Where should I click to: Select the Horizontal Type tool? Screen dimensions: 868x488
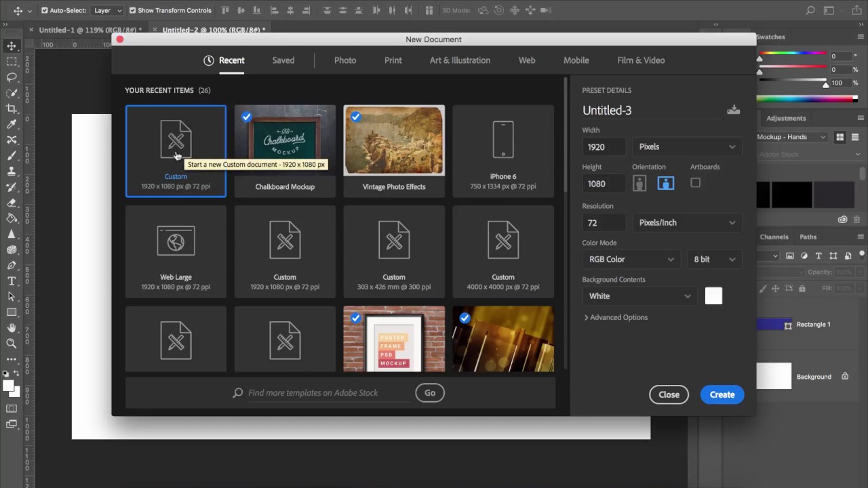tap(12, 281)
